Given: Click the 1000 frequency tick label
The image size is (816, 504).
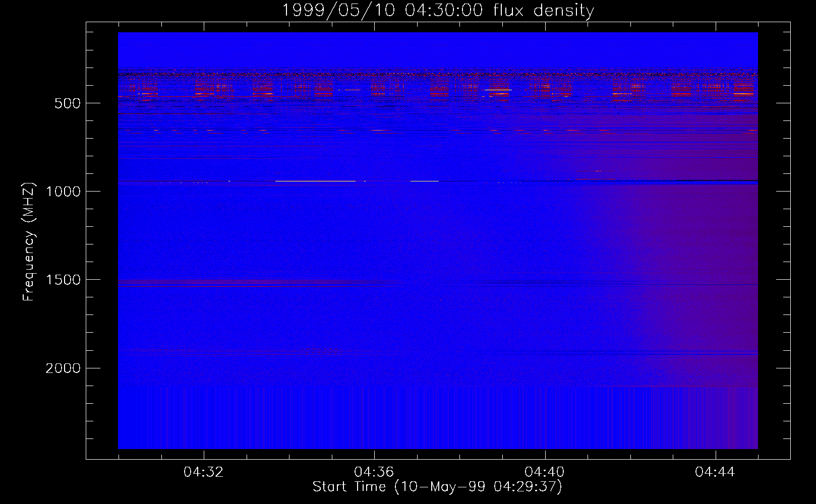Looking at the screenshot, I should pyautogui.click(x=63, y=192).
